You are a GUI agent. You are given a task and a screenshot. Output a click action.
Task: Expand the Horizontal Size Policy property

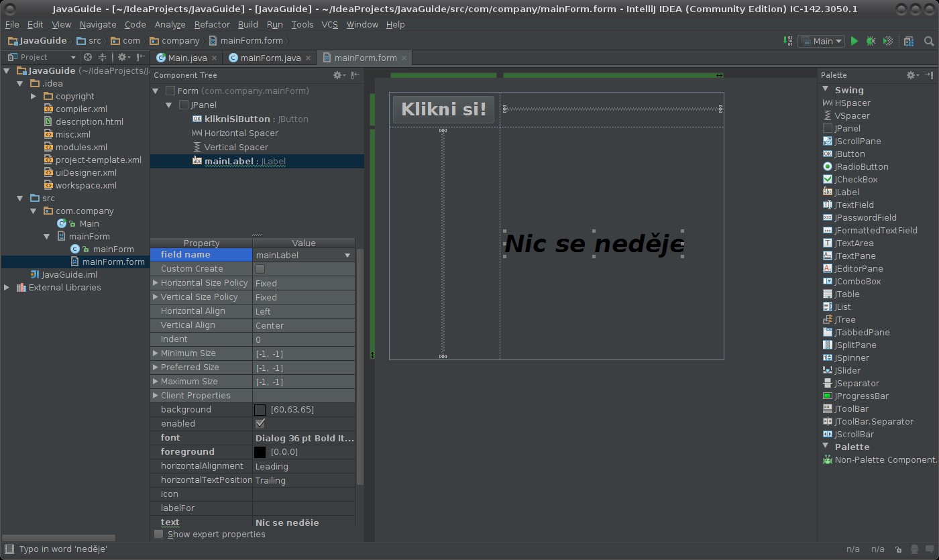(x=156, y=283)
